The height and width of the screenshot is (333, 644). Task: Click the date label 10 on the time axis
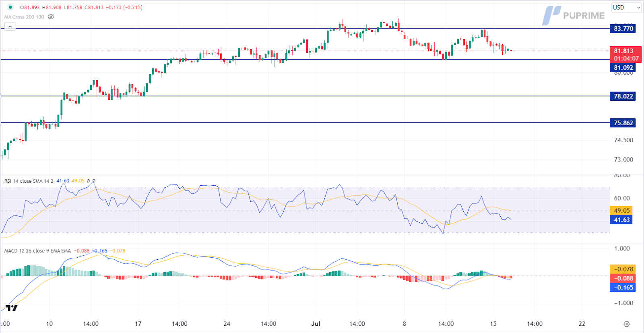pyautogui.click(x=49, y=324)
